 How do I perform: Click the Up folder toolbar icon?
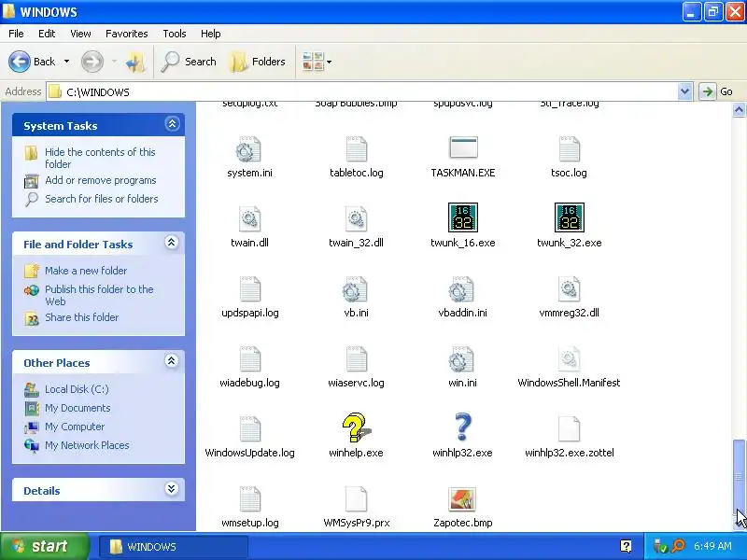coord(135,62)
